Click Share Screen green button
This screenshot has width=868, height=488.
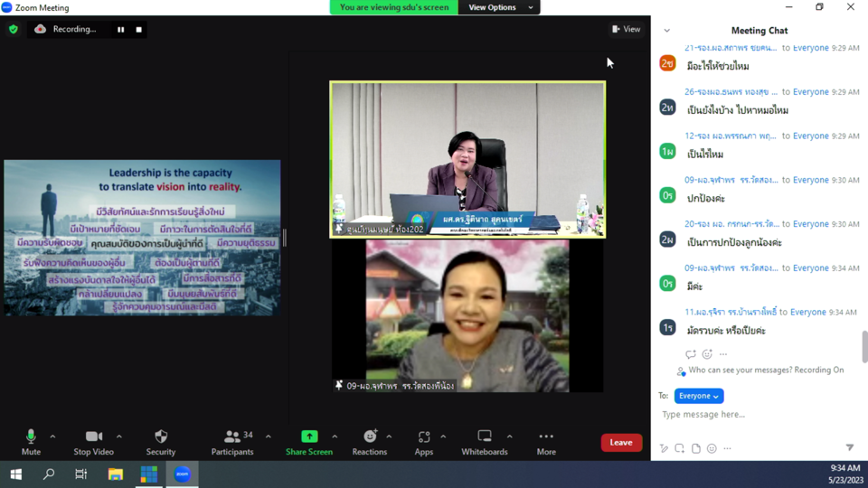tap(309, 442)
